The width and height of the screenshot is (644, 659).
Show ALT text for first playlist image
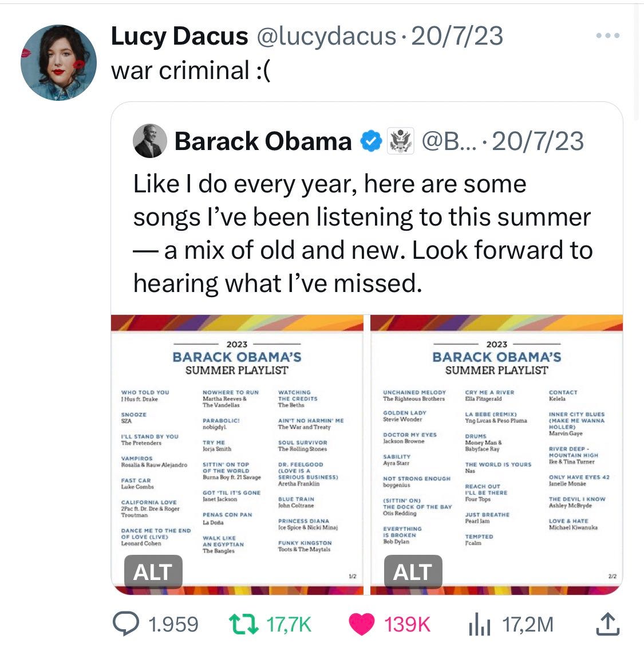click(153, 571)
